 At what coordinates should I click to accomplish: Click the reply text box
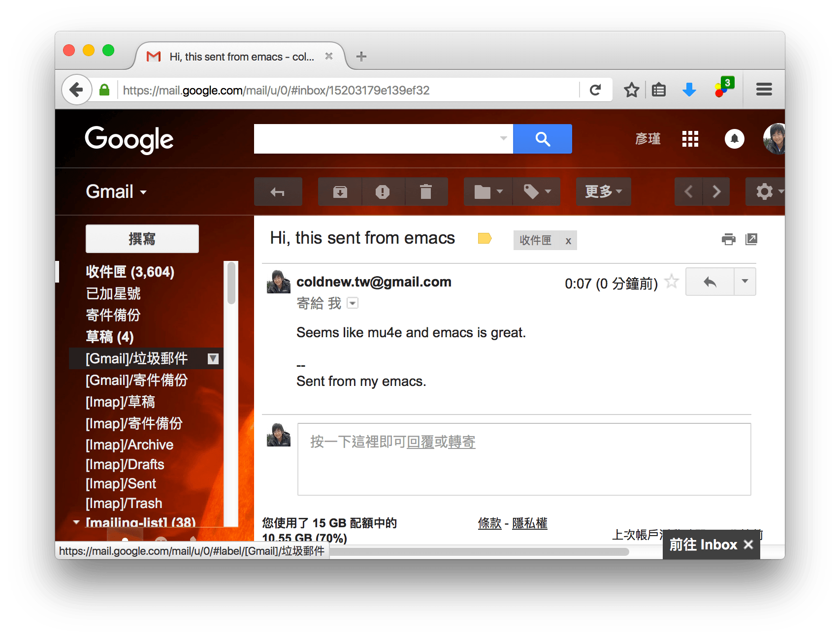(x=524, y=459)
